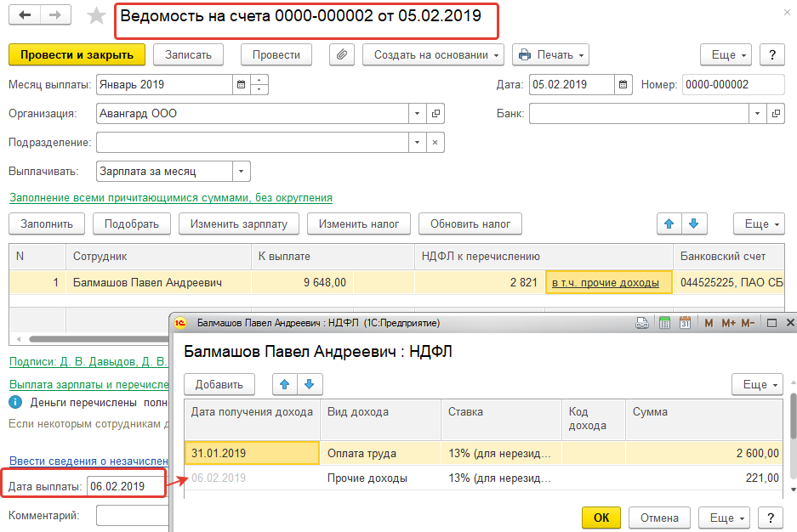Click the Дата выплаты input field
Image resolution: width=797 pixels, height=532 pixels.
tap(127, 486)
